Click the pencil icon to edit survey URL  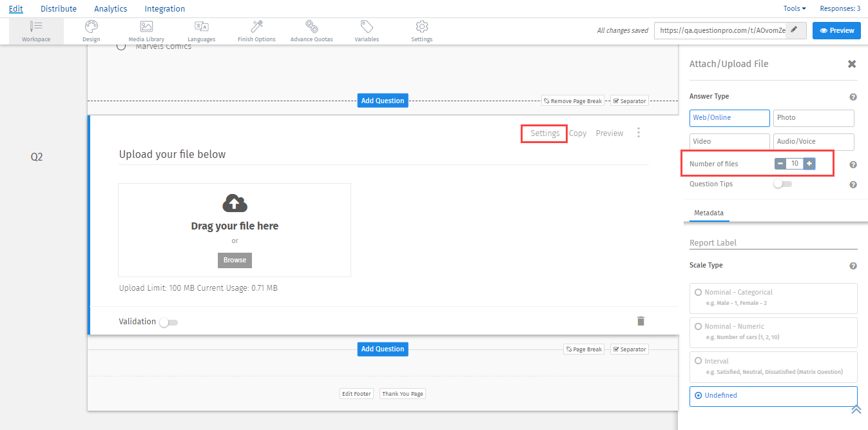[795, 30]
